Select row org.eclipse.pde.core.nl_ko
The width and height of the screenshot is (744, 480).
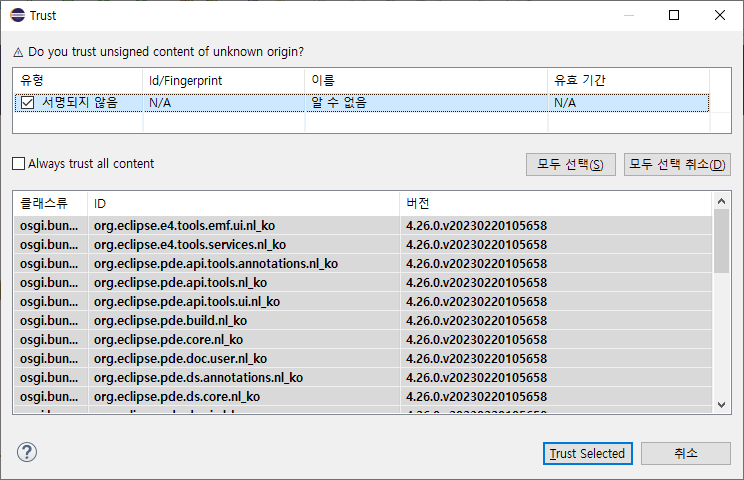coord(363,340)
